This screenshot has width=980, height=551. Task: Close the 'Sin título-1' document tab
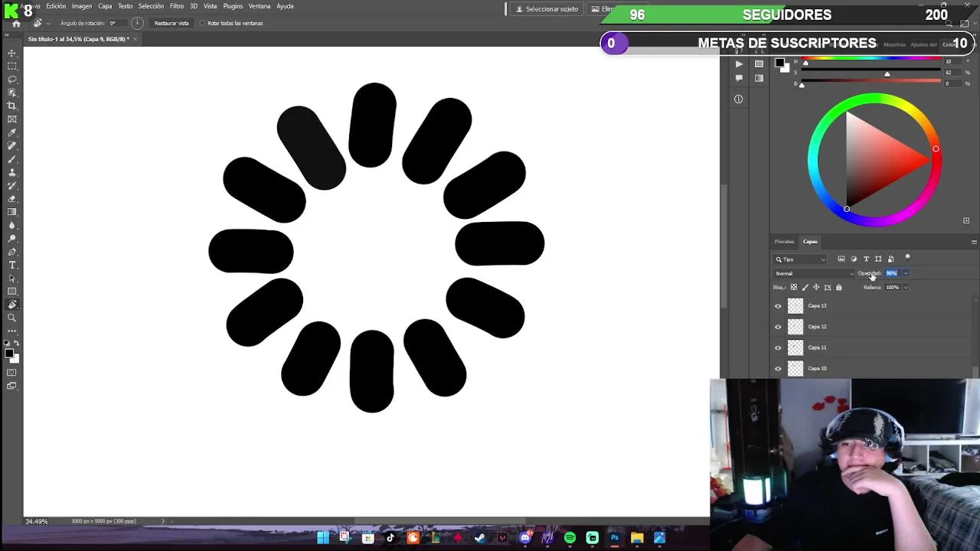point(135,39)
